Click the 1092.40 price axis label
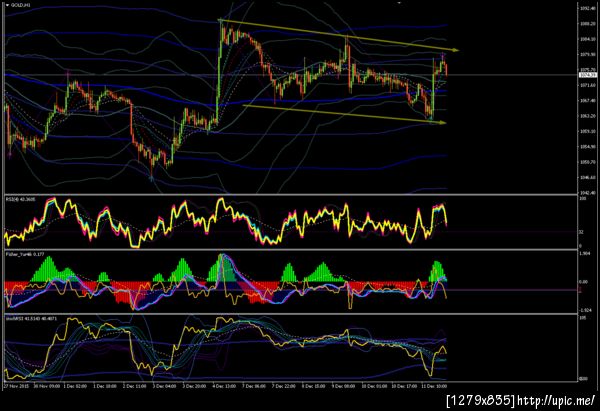 point(588,8)
